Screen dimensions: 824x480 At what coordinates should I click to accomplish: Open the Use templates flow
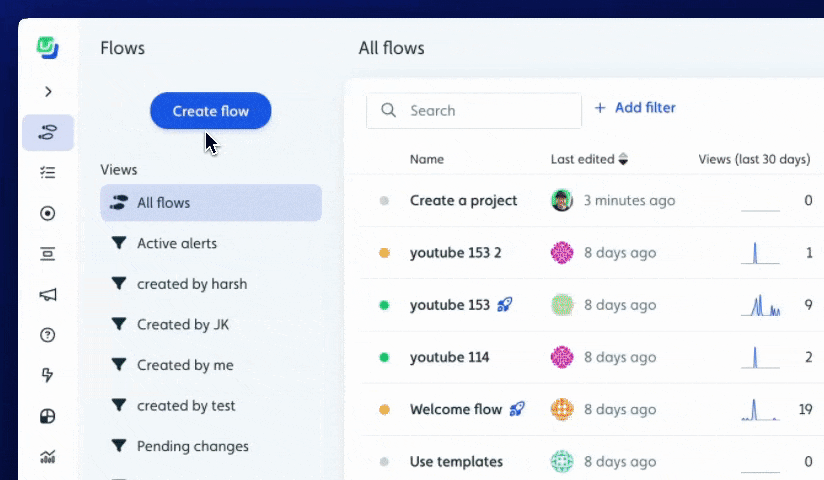pyautogui.click(x=456, y=462)
